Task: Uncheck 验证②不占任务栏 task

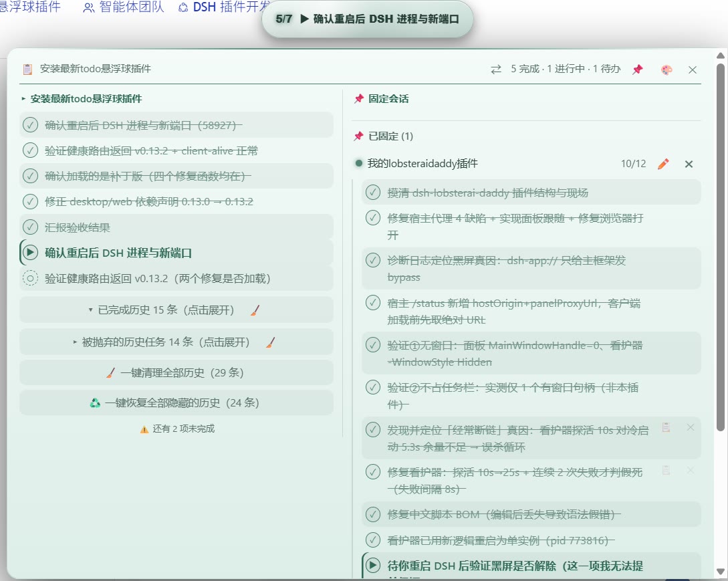Action: pyautogui.click(x=373, y=387)
